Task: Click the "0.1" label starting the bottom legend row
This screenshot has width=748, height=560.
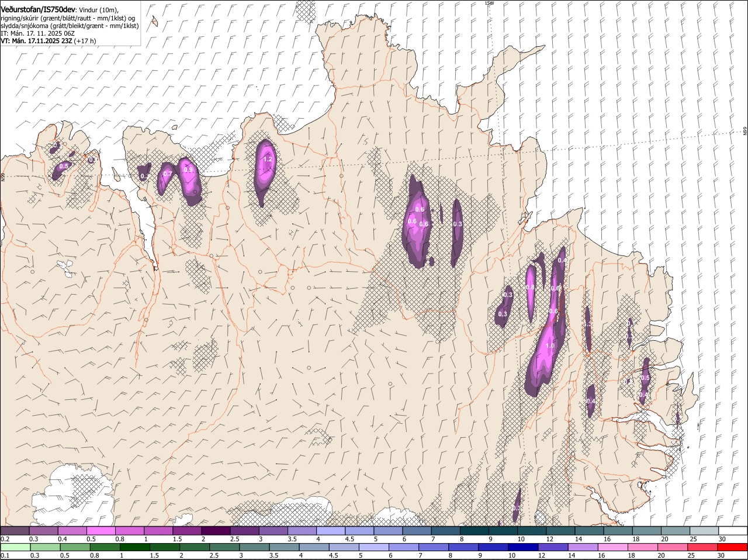Action: point(5,555)
